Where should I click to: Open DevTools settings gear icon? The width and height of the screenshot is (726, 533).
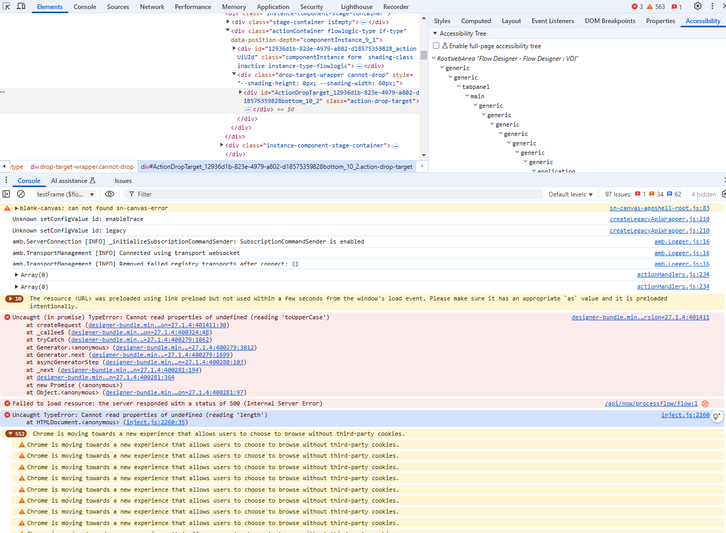tap(698, 6)
